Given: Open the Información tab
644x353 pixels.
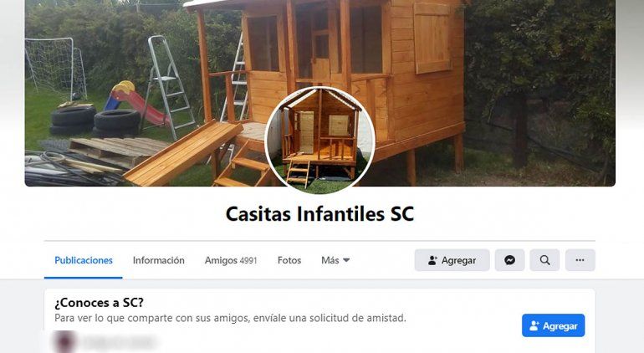Looking at the screenshot, I should (x=159, y=260).
